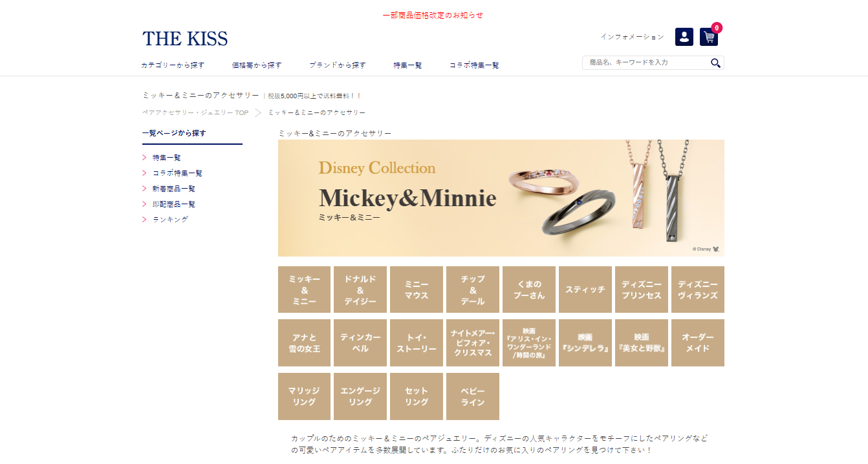Open ブランドから探す menu
Screen dimensions: 868x464
tap(337, 65)
